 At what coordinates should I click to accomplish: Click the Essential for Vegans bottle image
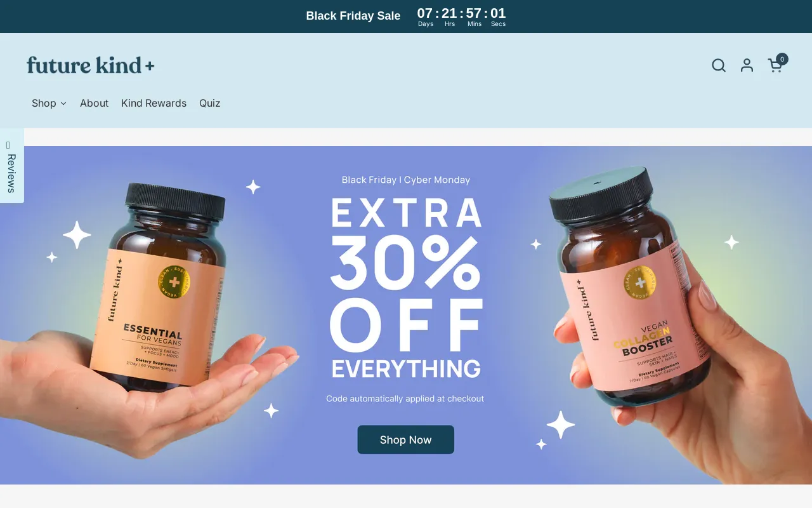point(165,286)
